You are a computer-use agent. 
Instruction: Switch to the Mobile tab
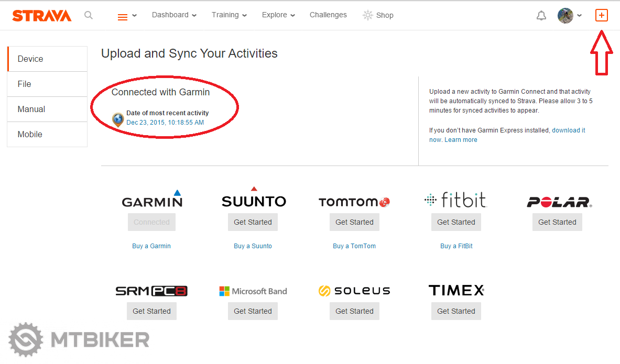[x=48, y=135]
